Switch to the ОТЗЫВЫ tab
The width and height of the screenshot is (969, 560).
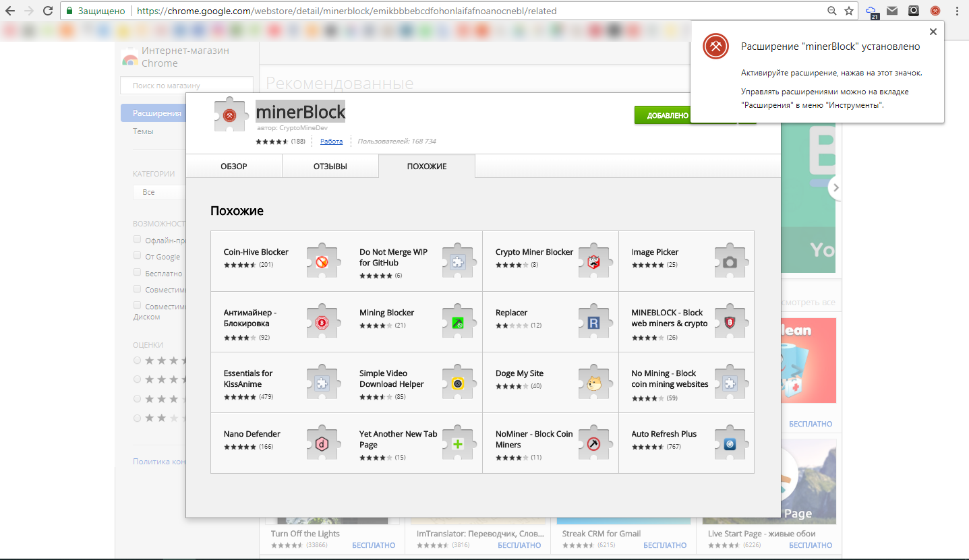[330, 166]
